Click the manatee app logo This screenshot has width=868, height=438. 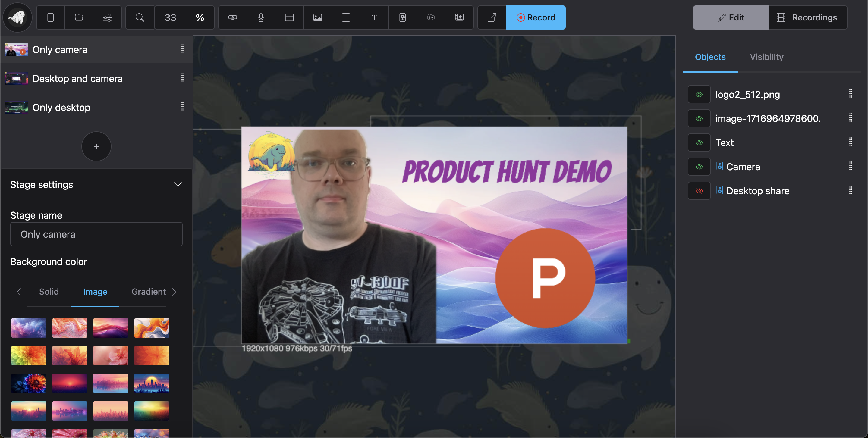tap(17, 17)
